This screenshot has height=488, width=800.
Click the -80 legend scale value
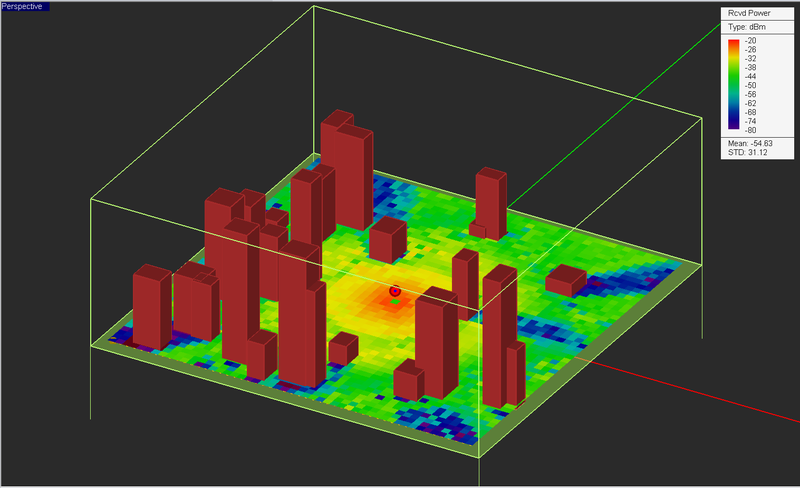(x=750, y=130)
